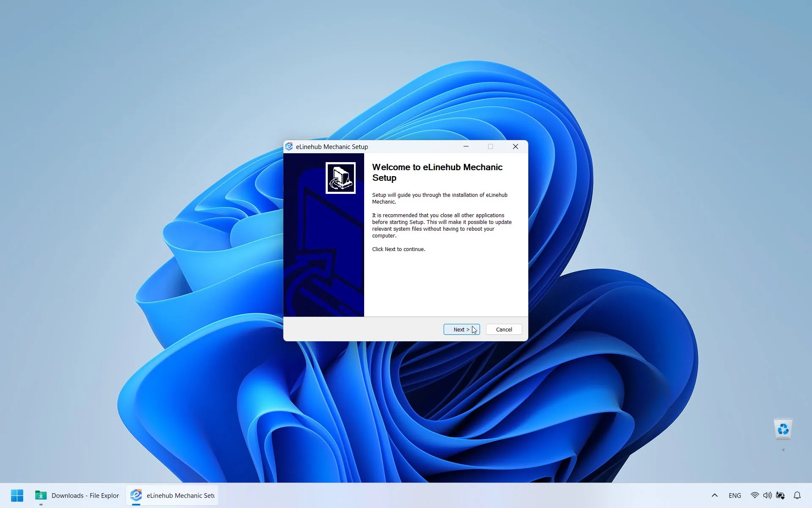812x508 pixels.
Task: Minimize the eLinehub Mechanic Setup window
Action: (466, 146)
